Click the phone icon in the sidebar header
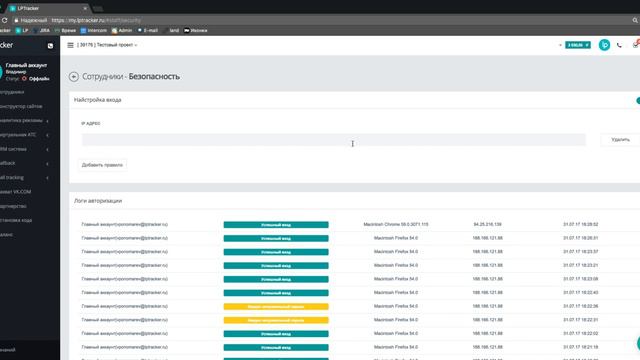 point(50,46)
